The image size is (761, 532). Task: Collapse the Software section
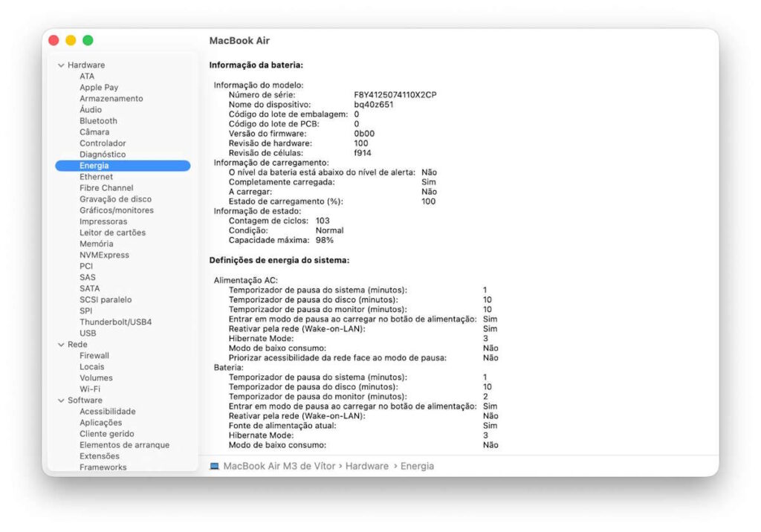60,400
